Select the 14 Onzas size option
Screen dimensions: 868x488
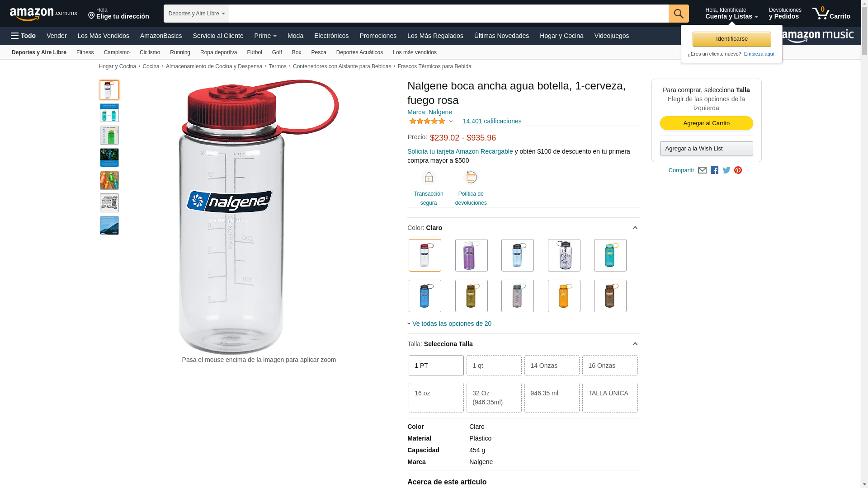(552, 366)
